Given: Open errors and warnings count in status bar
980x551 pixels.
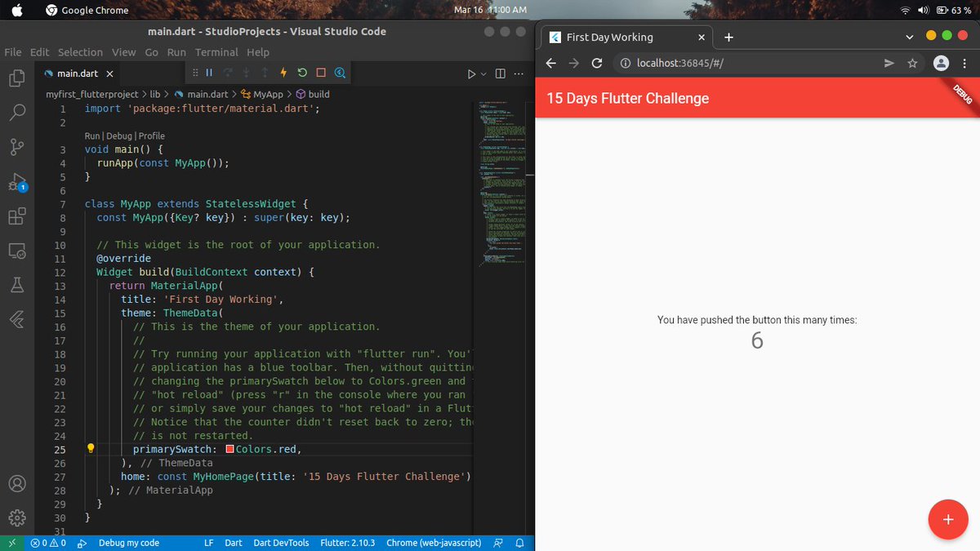Looking at the screenshot, I should tap(47, 543).
